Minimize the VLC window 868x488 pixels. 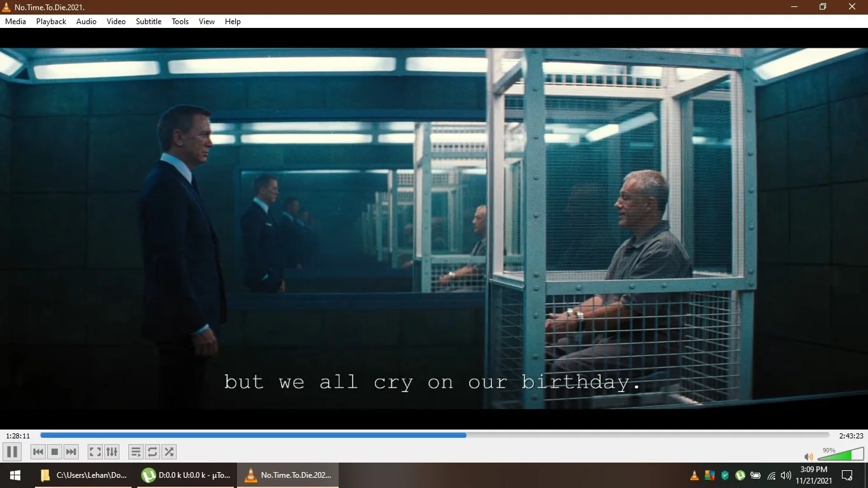pos(794,7)
